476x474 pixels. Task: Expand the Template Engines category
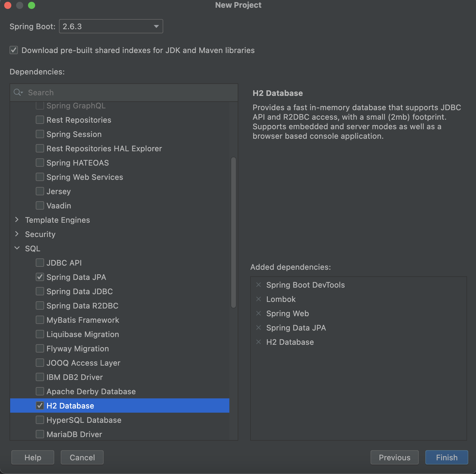pyautogui.click(x=17, y=220)
